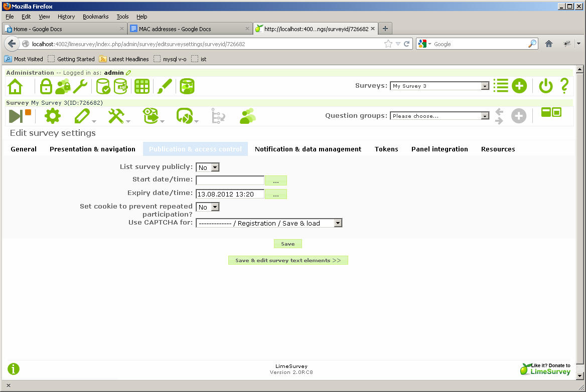Change the Set cookie participation option
Screen dimensions: 586x392
[207, 207]
